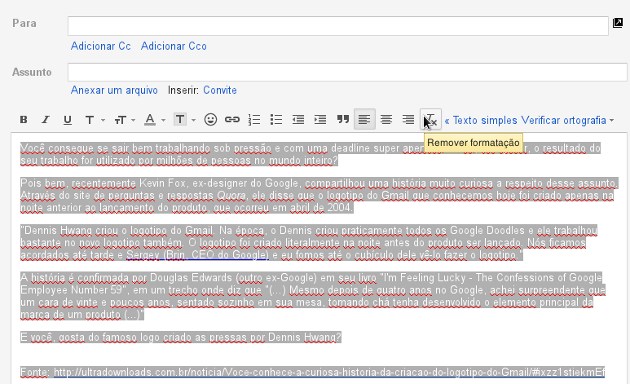630x384 pixels.
Task: Decrease the indent
Action: pyautogui.click(x=298, y=120)
